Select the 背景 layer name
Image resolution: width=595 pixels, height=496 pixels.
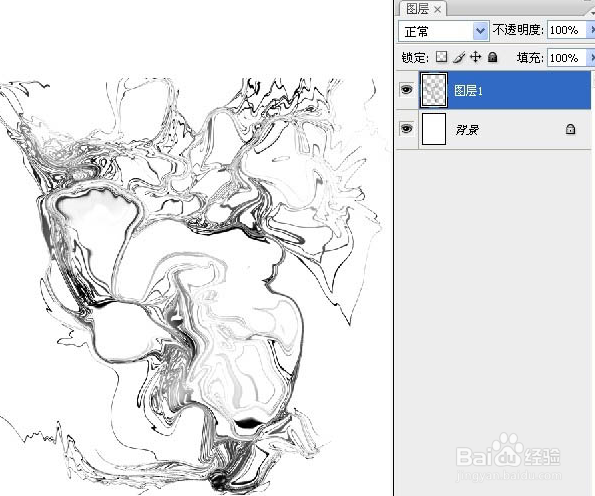(x=467, y=130)
